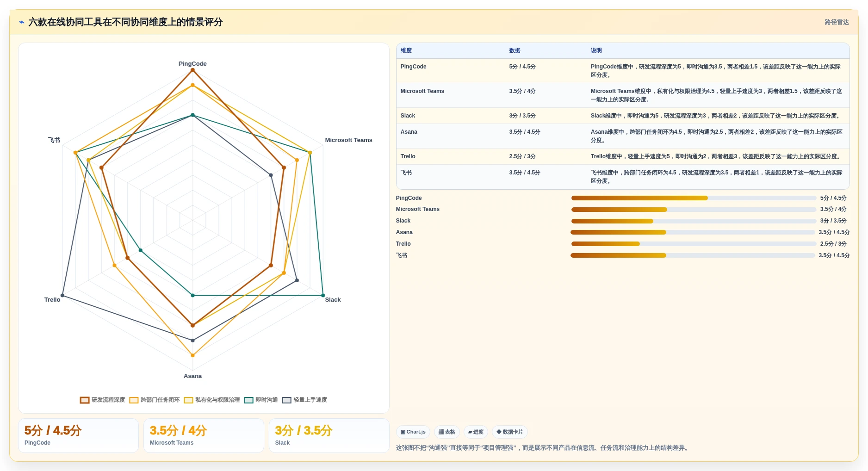Click the Chart.js tag chip
Image resolution: width=868 pixels, height=471 pixels.
413,432
